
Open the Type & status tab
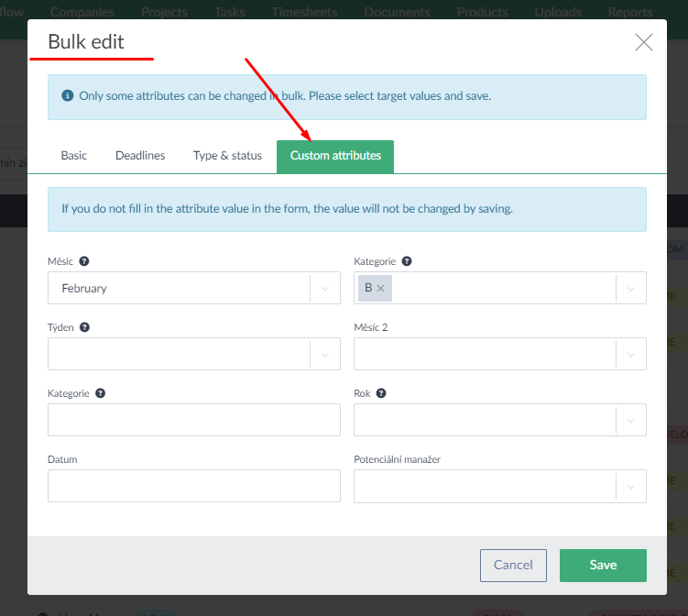[x=227, y=156]
